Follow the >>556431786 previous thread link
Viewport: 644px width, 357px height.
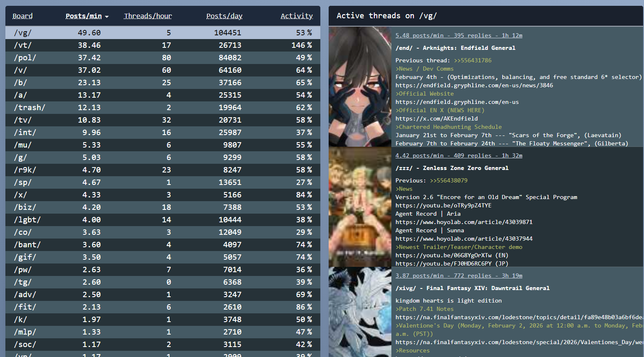(473, 60)
